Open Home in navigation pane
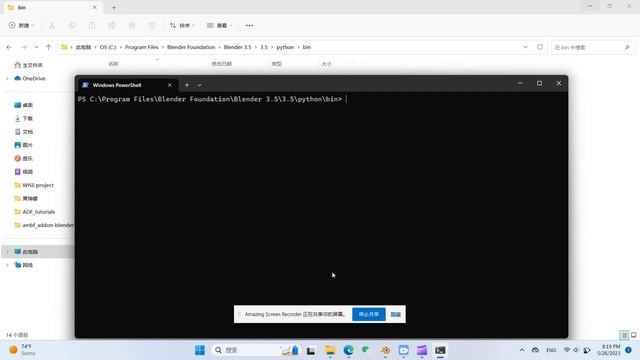640x360 pixels. tap(28, 65)
